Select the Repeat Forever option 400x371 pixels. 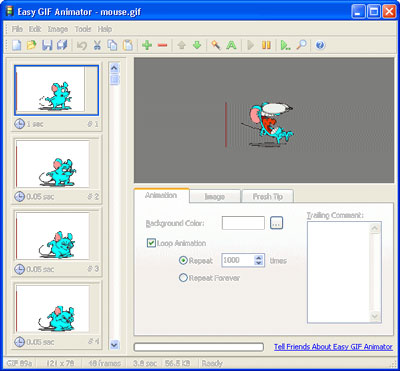pos(183,278)
